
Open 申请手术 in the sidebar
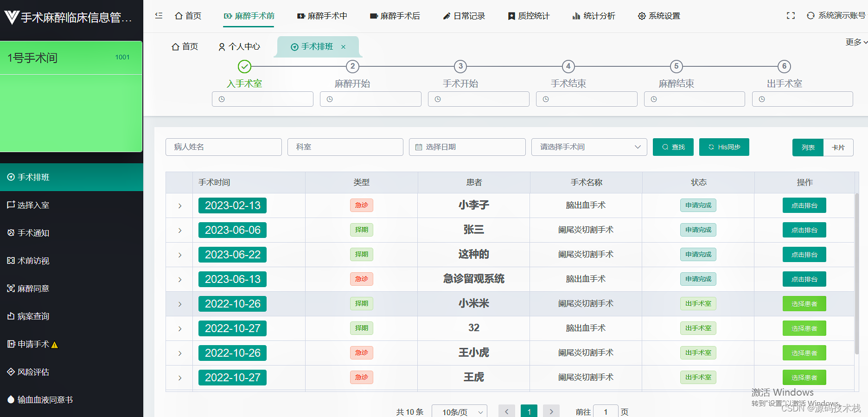click(x=71, y=344)
